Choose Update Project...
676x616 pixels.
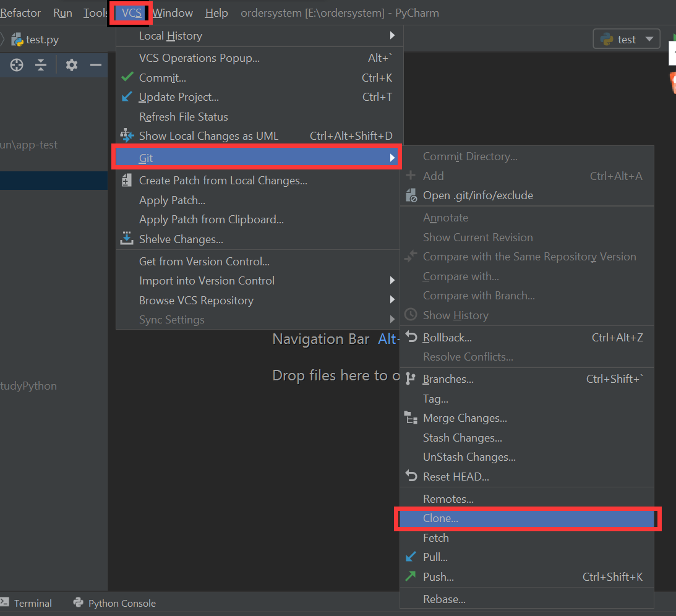point(260,97)
